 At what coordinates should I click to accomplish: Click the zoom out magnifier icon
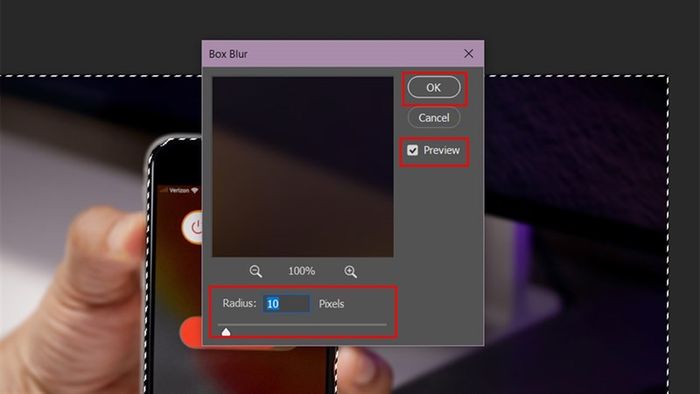[x=255, y=271]
